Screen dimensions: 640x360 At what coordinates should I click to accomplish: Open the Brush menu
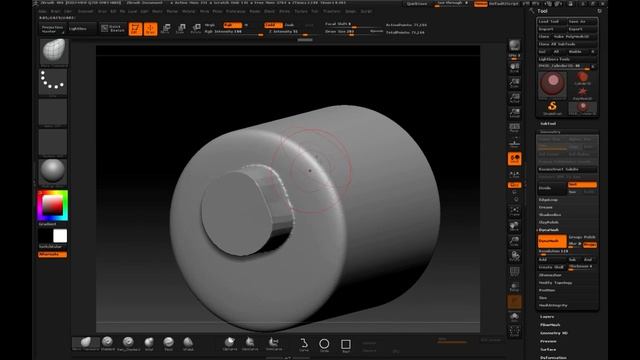[55, 11]
